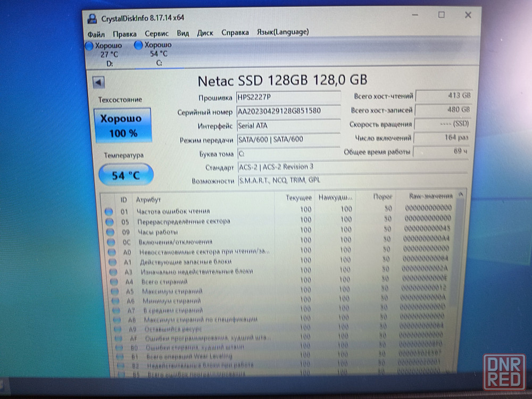532x399 pixels.
Task: Click status circle for Часы работы row
Action: (110, 232)
